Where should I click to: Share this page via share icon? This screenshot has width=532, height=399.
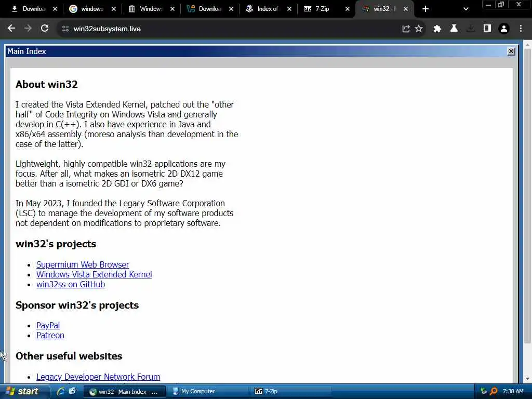pyautogui.click(x=406, y=29)
